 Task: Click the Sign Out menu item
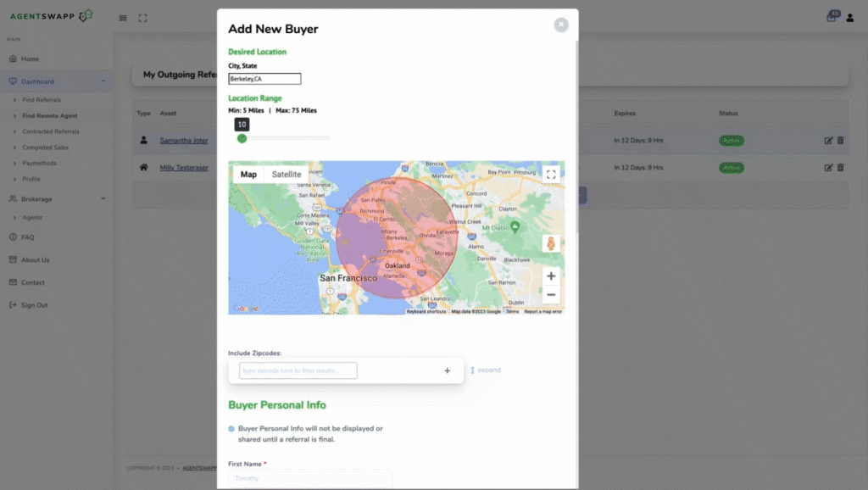[34, 305]
